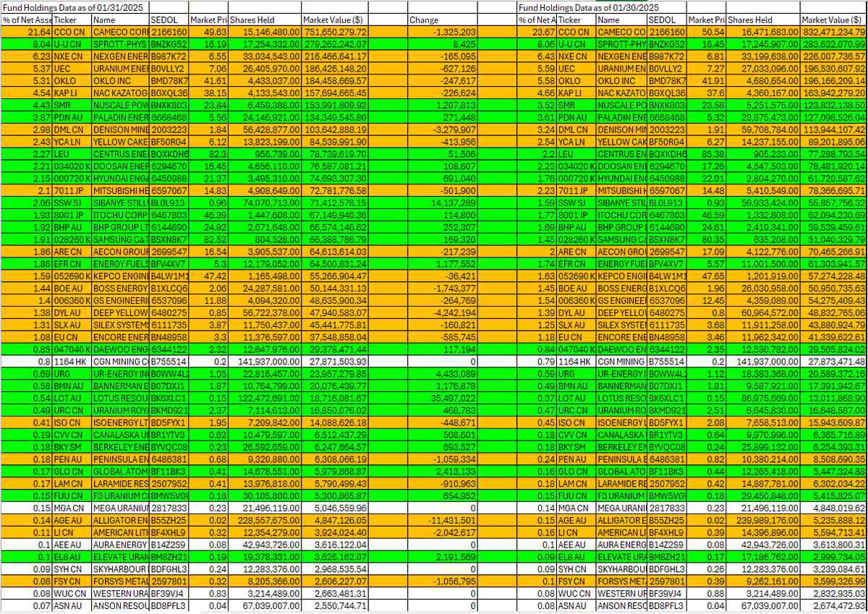
Task: Select Shares Held value 122,472,691.00
Action: [x=264, y=398]
